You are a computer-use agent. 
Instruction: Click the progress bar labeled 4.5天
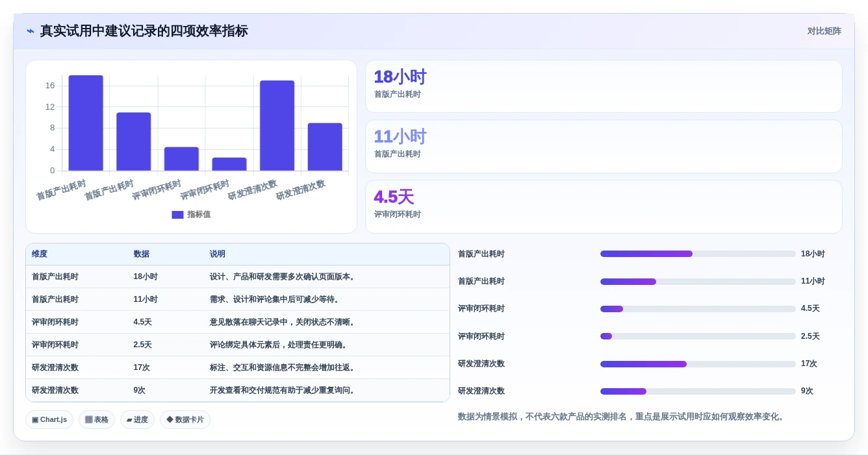tap(698, 309)
